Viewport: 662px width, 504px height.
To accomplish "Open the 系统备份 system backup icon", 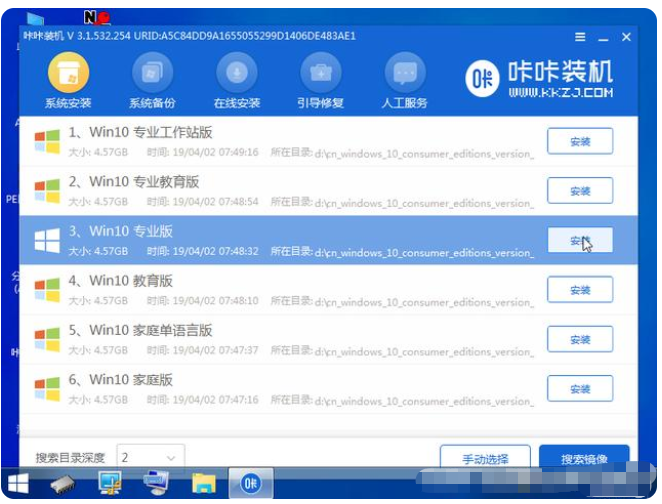I will [x=152, y=72].
